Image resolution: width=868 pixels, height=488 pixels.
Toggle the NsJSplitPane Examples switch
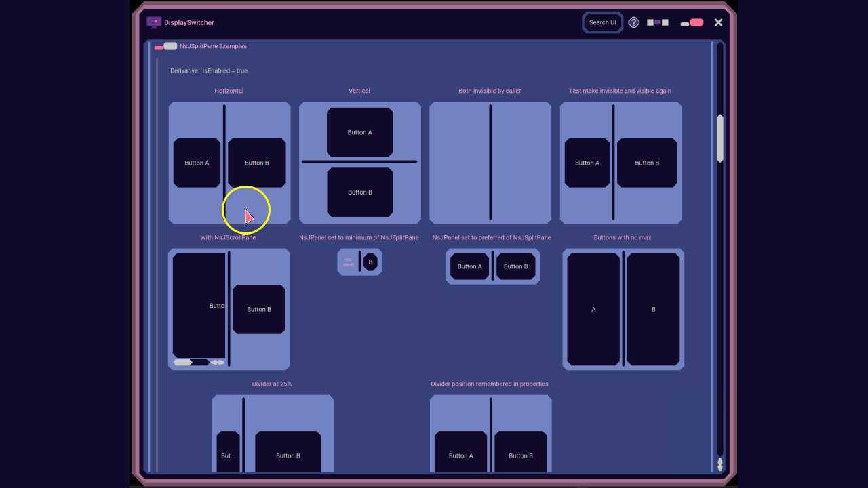[165, 46]
